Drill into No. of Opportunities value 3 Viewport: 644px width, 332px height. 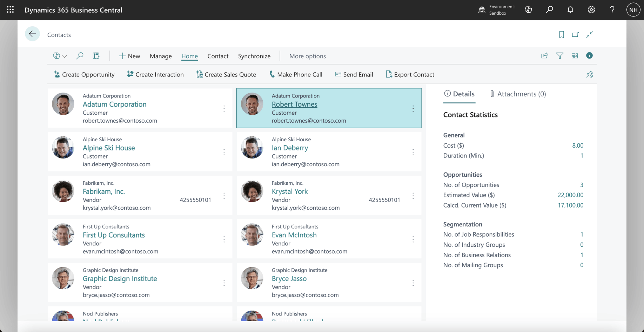click(582, 185)
